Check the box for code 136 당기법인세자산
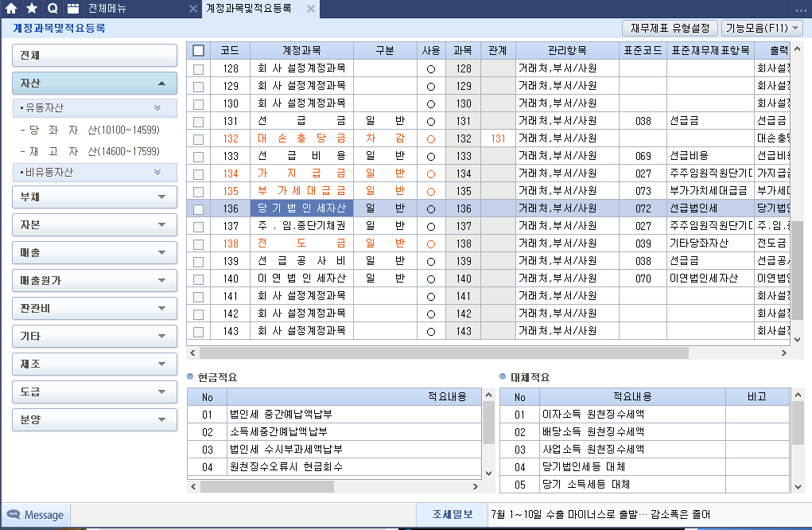The image size is (812, 530). click(198, 209)
